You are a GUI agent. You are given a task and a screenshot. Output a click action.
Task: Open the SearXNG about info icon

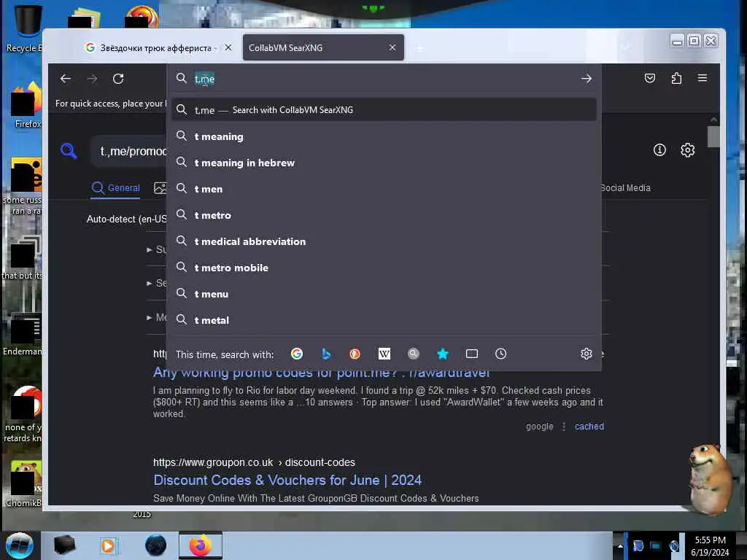point(659,150)
